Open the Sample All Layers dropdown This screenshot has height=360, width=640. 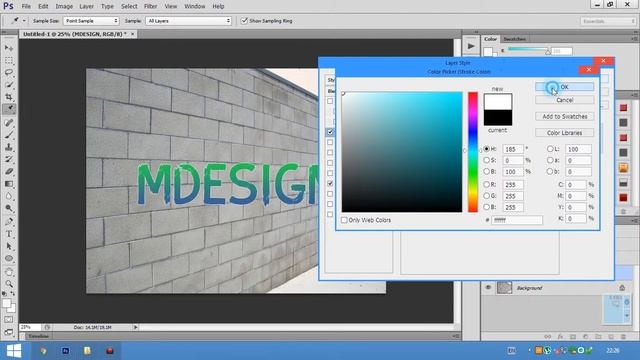tap(188, 21)
